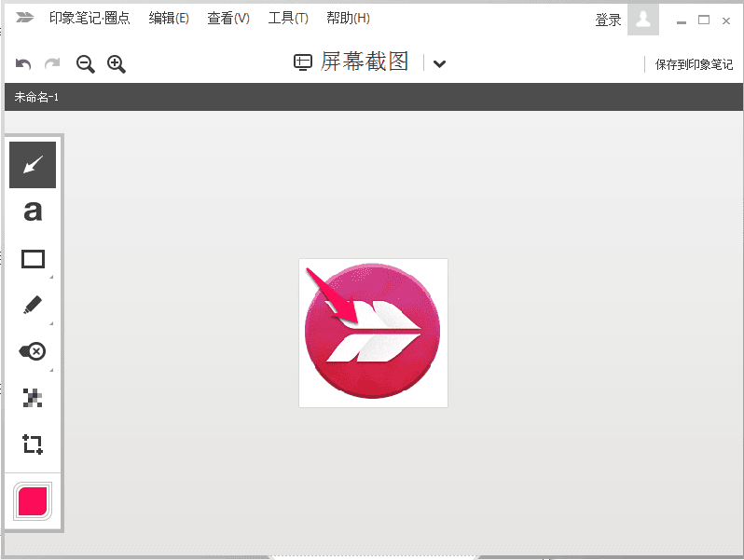Expand the stamp tool options triangle
Image resolution: width=744 pixels, height=560 pixels.
tap(51, 369)
